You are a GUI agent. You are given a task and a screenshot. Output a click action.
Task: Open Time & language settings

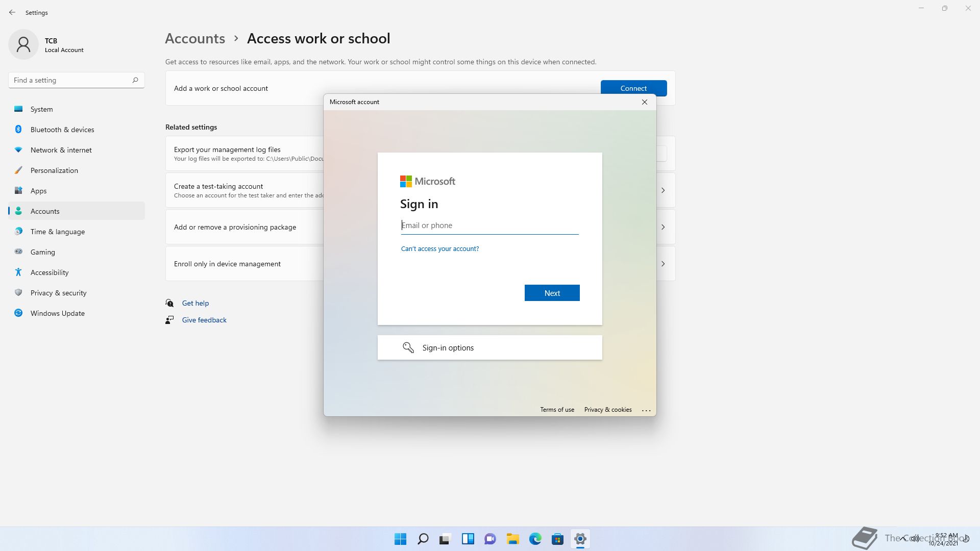(77, 232)
